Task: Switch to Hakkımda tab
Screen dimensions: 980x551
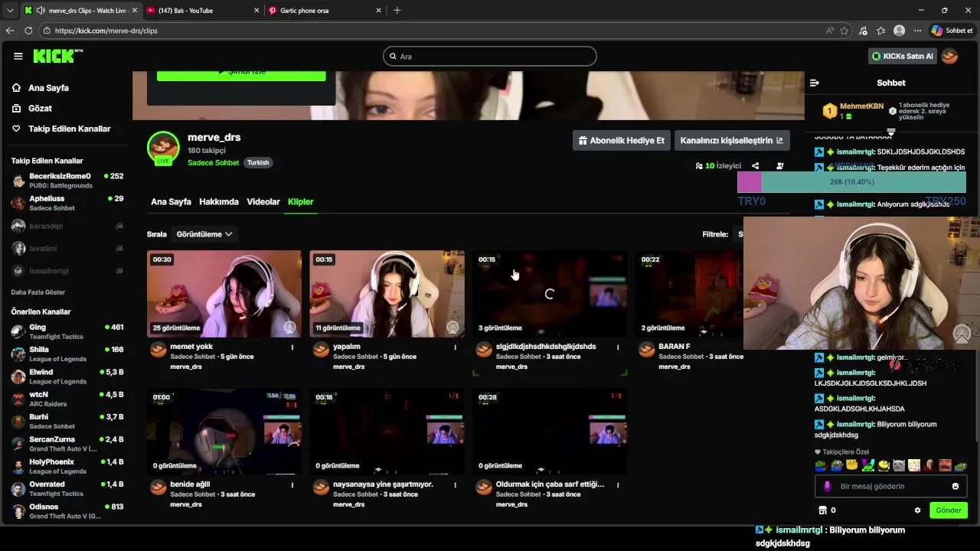Action: [219, 202]
